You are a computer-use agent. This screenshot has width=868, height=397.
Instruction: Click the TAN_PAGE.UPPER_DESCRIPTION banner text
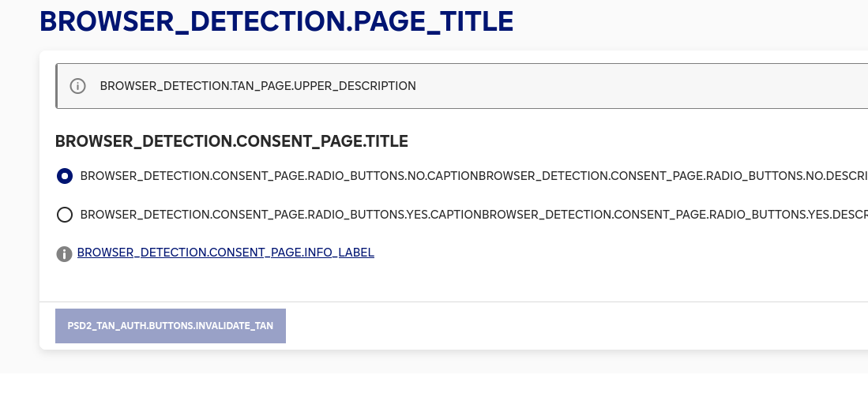(x=258, y=86)
